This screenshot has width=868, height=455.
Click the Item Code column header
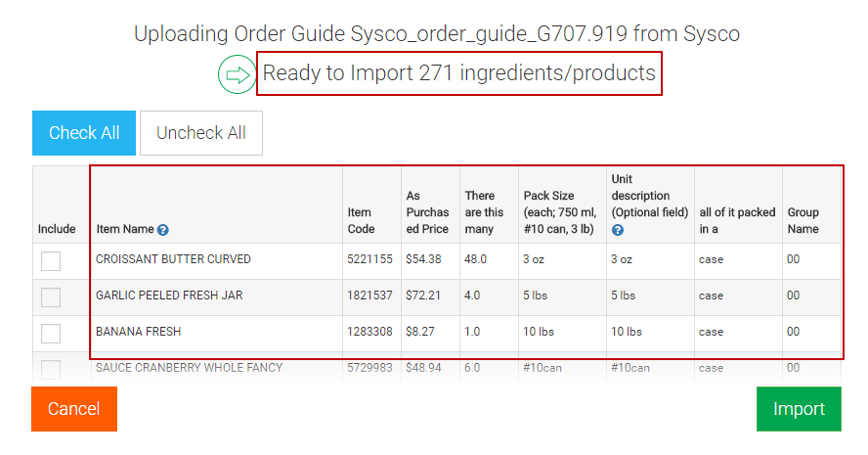point(360,220)
